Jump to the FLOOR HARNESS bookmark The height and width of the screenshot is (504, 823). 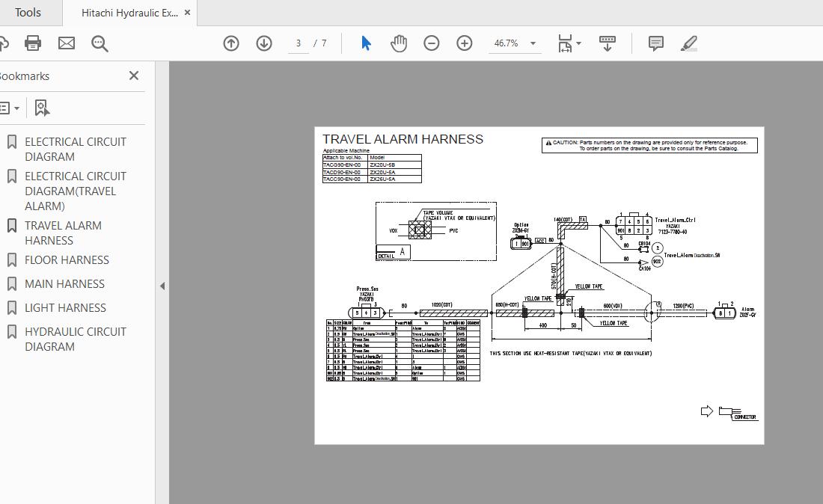67,260
